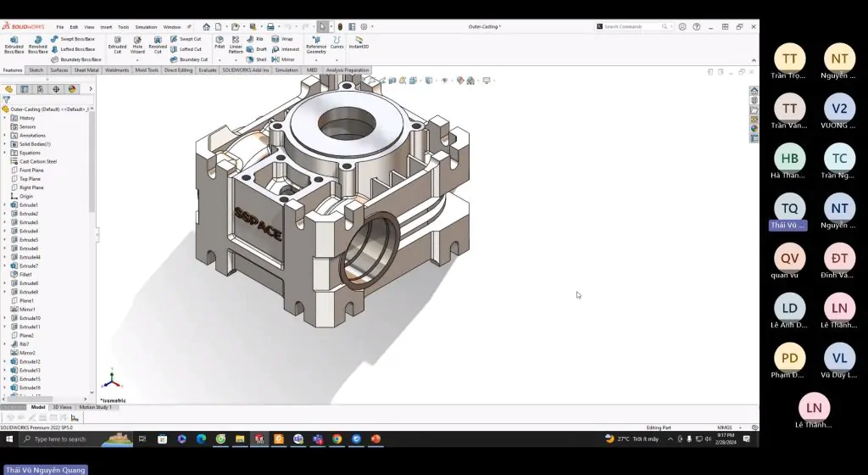868x475 pixels.
Task: Click the Edit Appearance color ball icon
Action: click(x=459, y=81)
